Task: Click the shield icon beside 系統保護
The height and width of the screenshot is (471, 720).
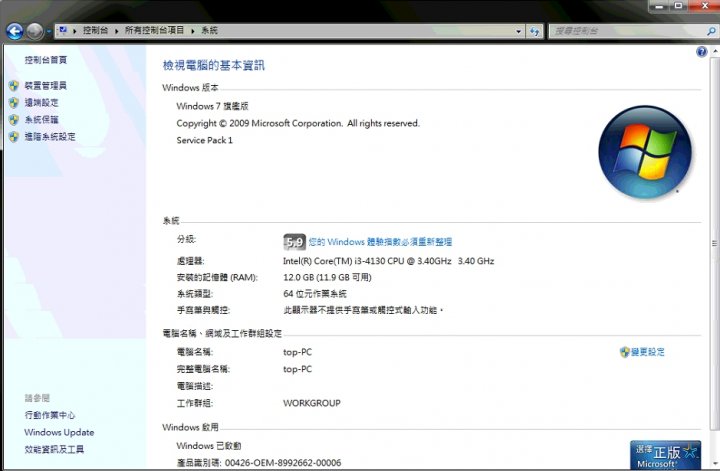Action: (x=14, y=119)
